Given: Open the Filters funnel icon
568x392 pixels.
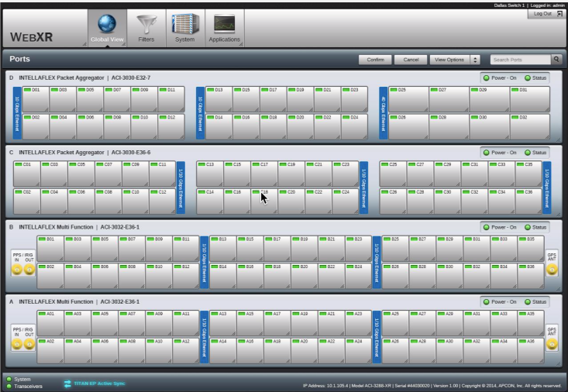Looking at the screenshot, I should [x=146, y=24].
